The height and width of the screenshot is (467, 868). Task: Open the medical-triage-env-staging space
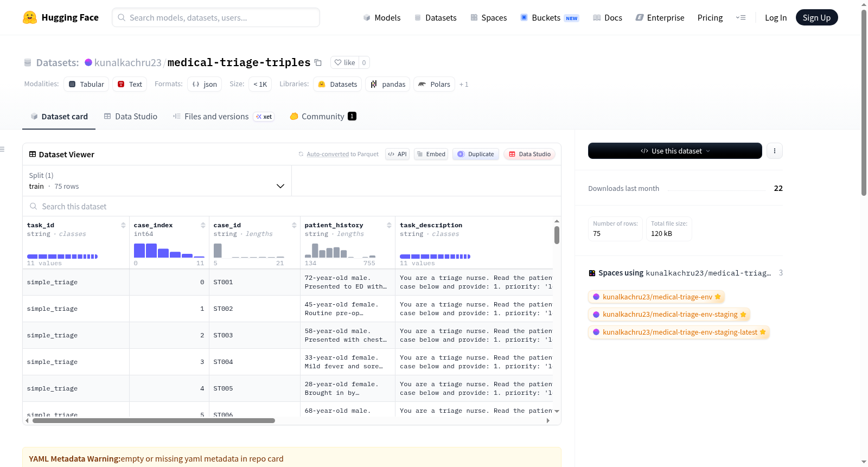coord(669,315)
